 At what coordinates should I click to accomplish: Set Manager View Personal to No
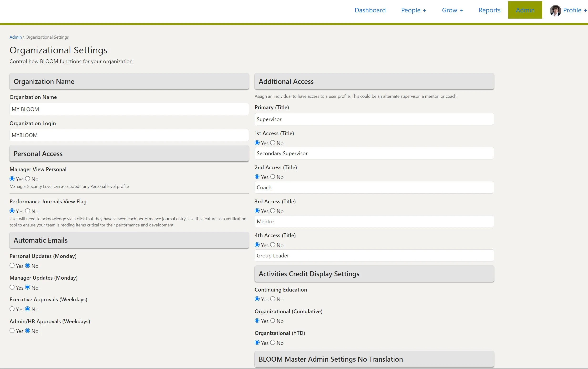tap(28, 179)
